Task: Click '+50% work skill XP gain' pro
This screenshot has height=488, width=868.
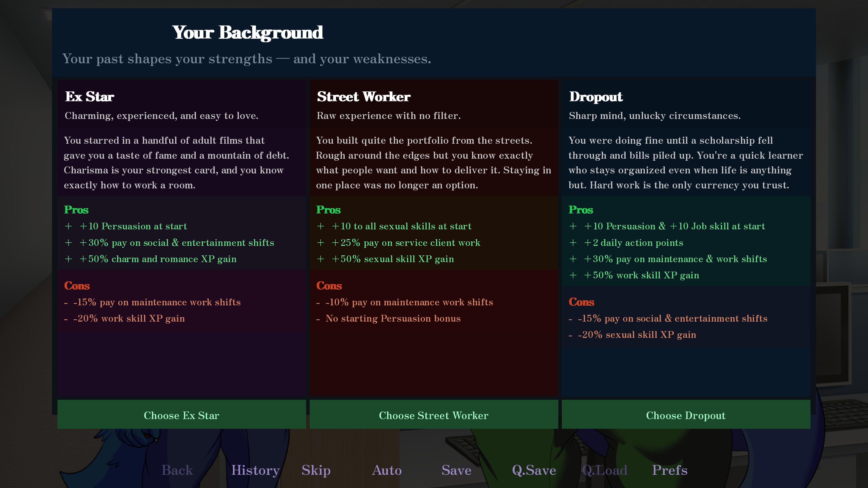Action: click(x=641, y=275)
